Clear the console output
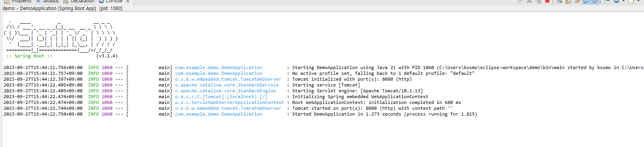 [x=559, y=1]
